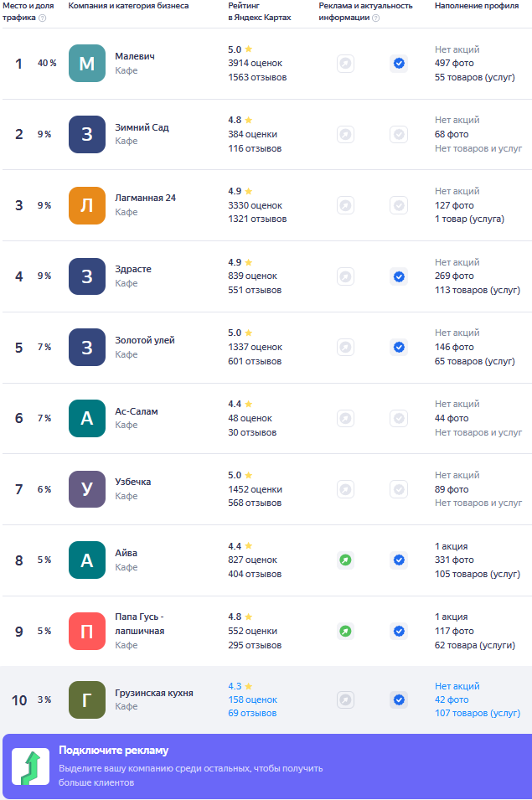Open the Грузинская кухня company name
The width and height of the screenshot is (532, 800).
154,693
